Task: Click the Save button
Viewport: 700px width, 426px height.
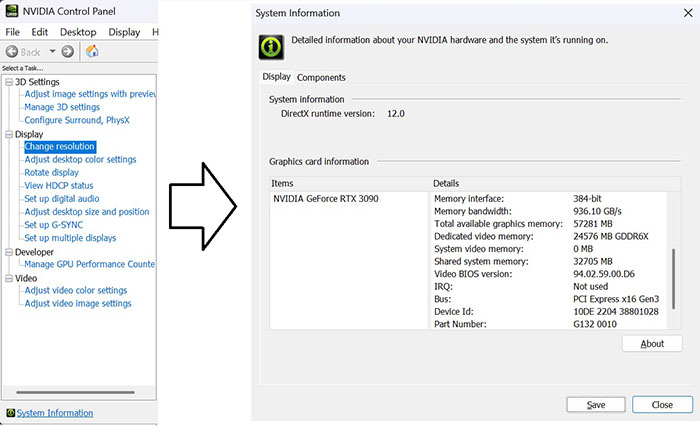Action: coord(596,405)
